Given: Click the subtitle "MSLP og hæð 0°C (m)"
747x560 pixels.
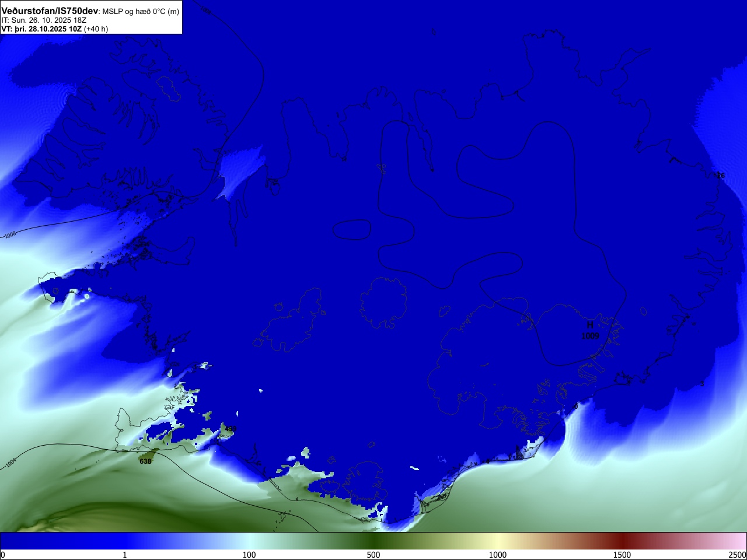Looking at the screenshot, I should 141,12.
